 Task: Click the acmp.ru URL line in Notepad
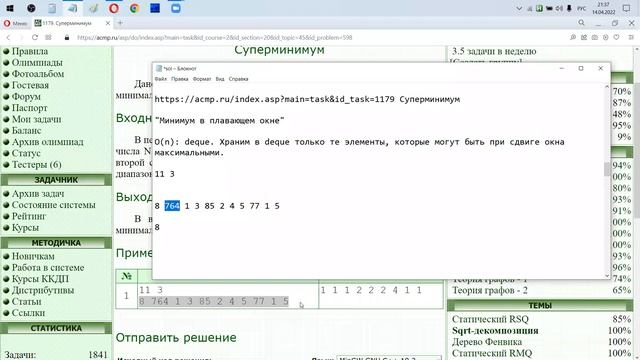point(307,99)
